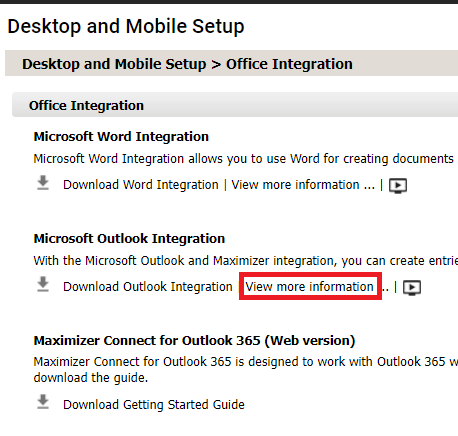Select Maximizer Connect for Outlook 365 heading
The width and height of the screenshot is (458, 436).
coord(194,341)
